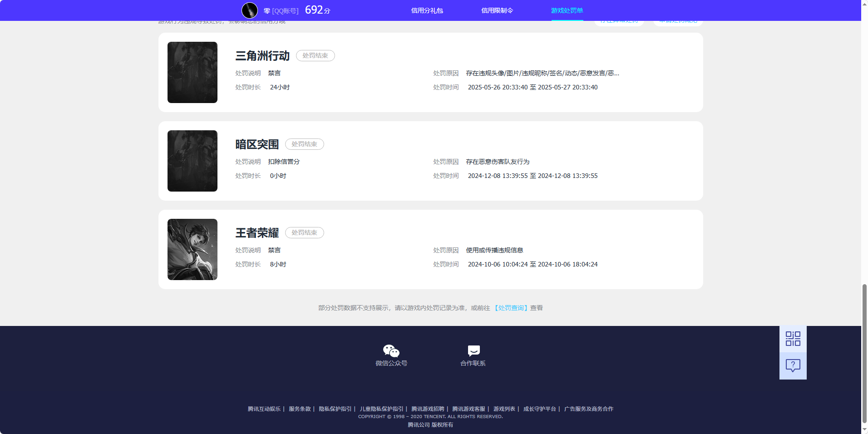Open 游戏列表 footer link
The height and width of the screenshot is (434, 868).
coord(504,409)
